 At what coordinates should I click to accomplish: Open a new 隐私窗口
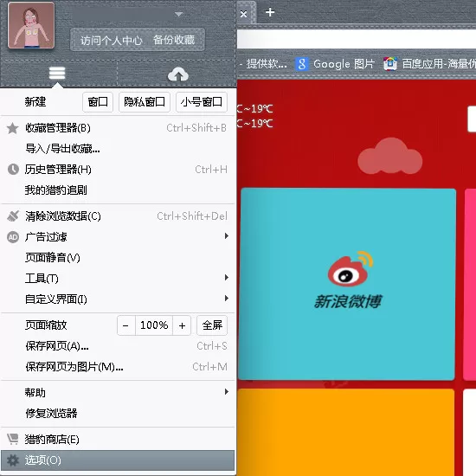(x=145, y=102)
